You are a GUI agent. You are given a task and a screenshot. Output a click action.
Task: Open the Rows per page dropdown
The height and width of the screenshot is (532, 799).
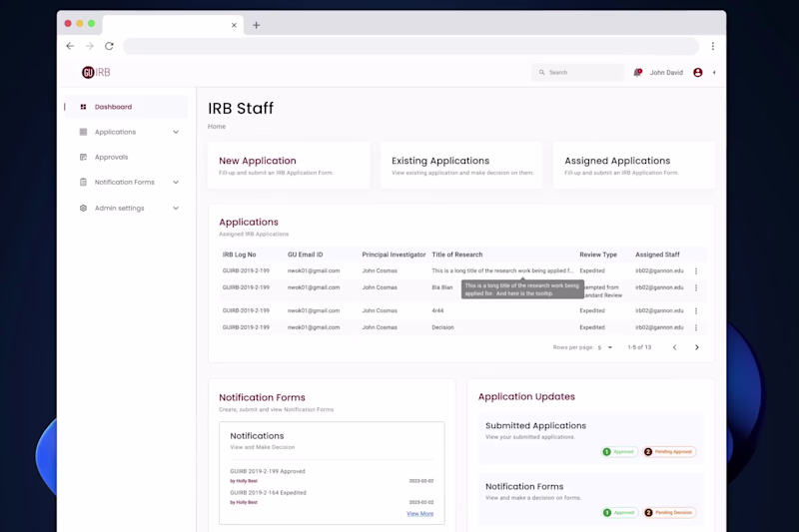tap(605, 347)
